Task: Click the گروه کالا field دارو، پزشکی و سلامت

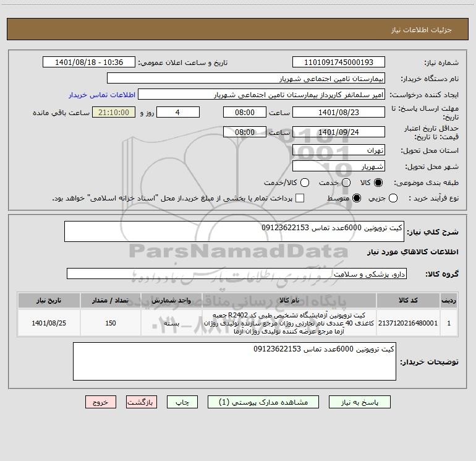Action: click(237, 274)
